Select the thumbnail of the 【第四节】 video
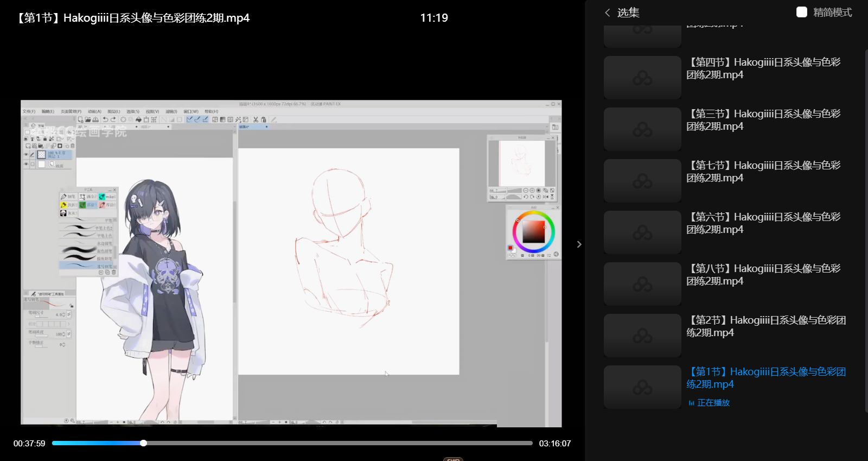This screenshot has width=868, height=461. 642,78
